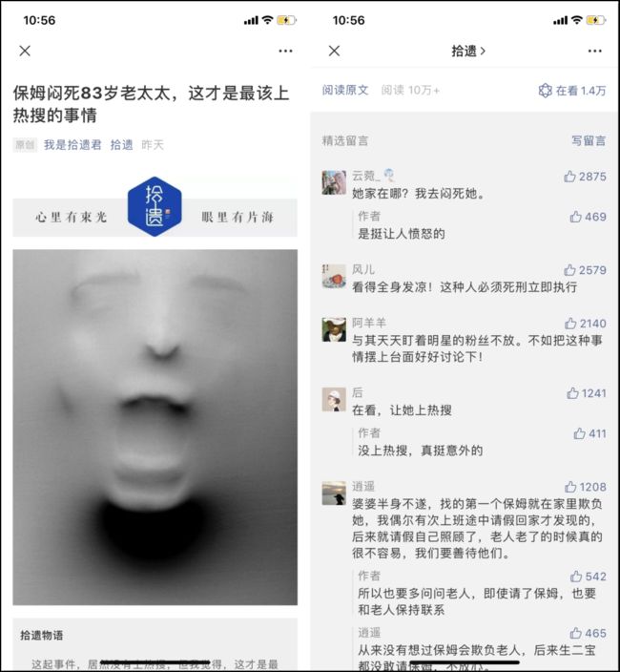This screenshot has height=672, width=620.
Task: Like author reply showing 469 likes
Action: (575, 217)
